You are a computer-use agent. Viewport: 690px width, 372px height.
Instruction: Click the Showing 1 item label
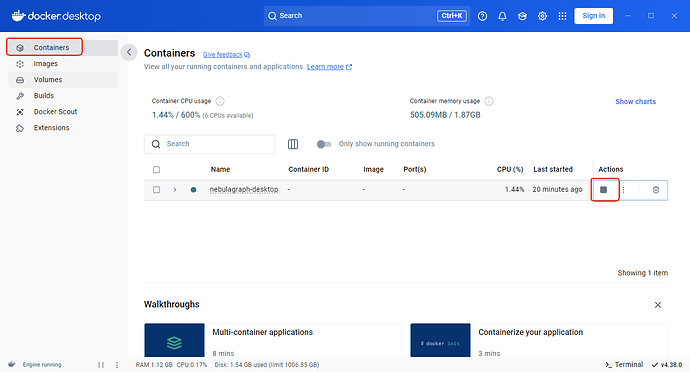click(x=642, y=273)
